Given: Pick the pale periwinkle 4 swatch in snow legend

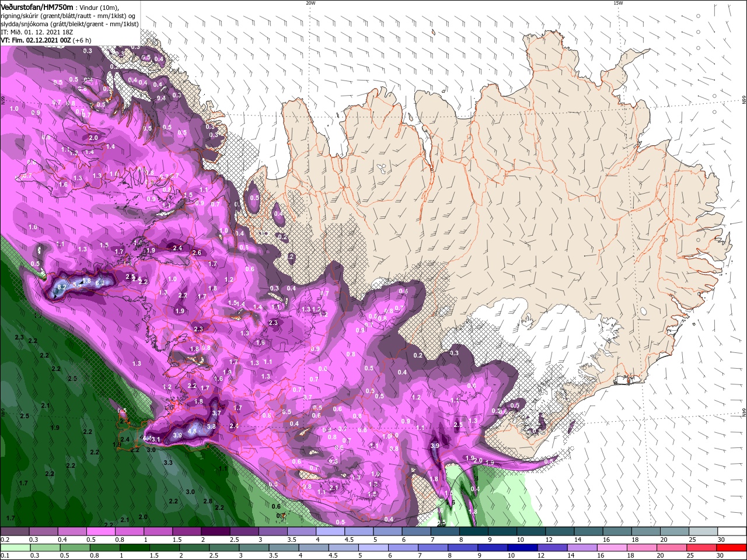Looking at the screenshot, I should 330,531.
